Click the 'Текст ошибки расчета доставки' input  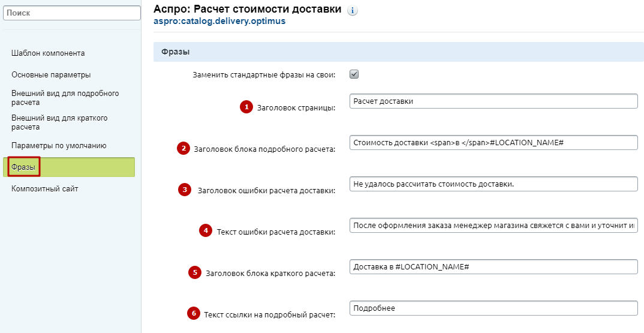(x=493, y=225)
